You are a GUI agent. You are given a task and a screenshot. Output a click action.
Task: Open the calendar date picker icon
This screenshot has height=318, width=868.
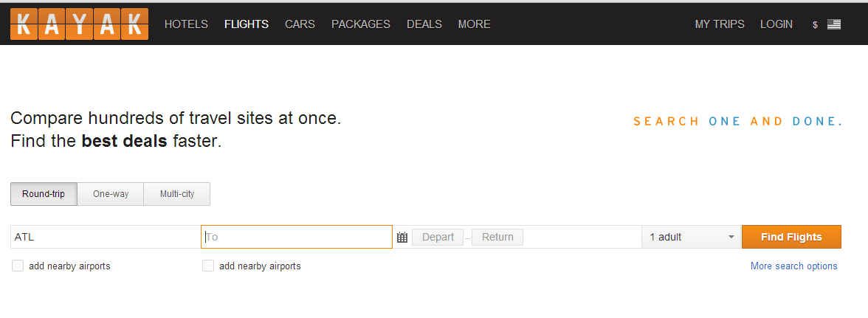(402, 238)
